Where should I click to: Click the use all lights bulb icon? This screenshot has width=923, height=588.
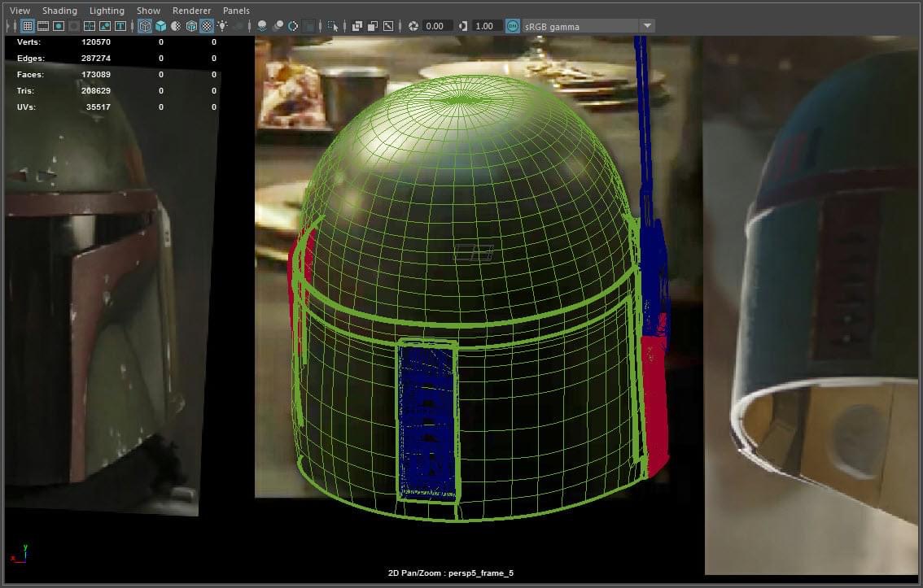pyautogui.click(x=222, y=26)
